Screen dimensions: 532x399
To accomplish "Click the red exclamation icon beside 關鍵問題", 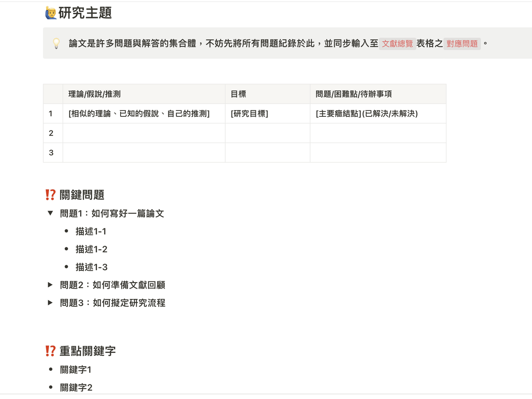I will pos(50,195).
